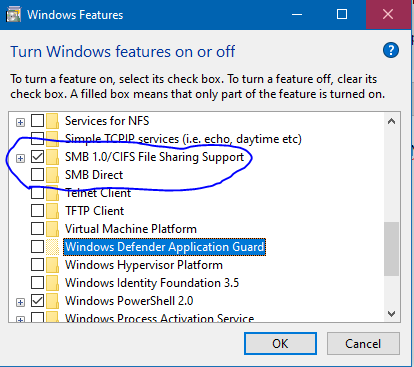
Task: Turn on Windows Hypervisor Platform checkbox
Action: point(37,265)
